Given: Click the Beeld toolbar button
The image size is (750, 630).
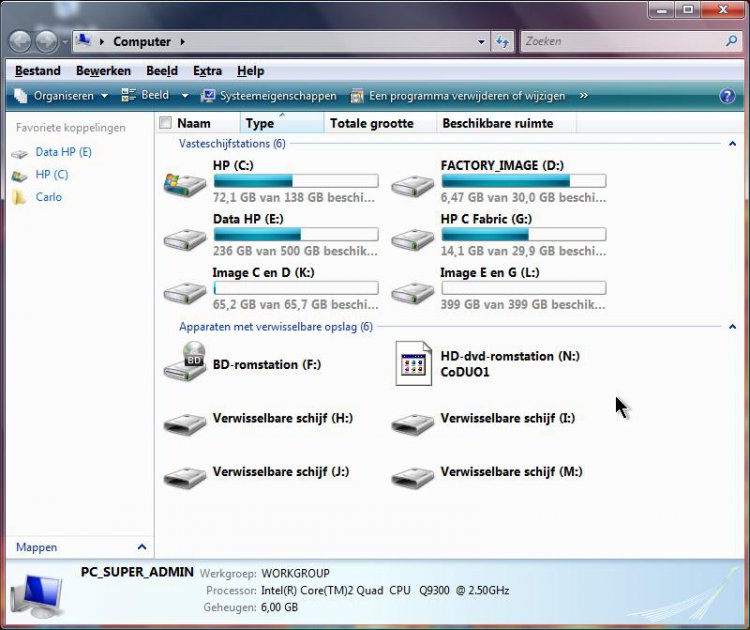Looking at the screenshot, I should pyautogui.click(x=145, y=96).
